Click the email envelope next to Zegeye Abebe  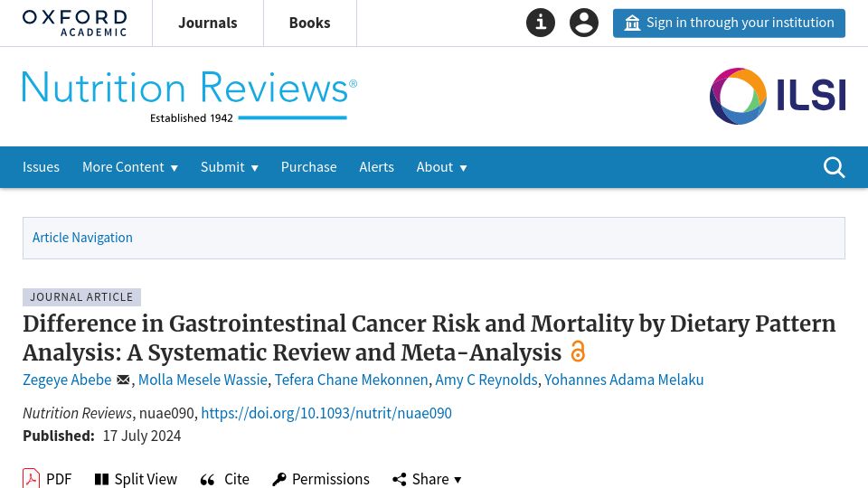123,380
